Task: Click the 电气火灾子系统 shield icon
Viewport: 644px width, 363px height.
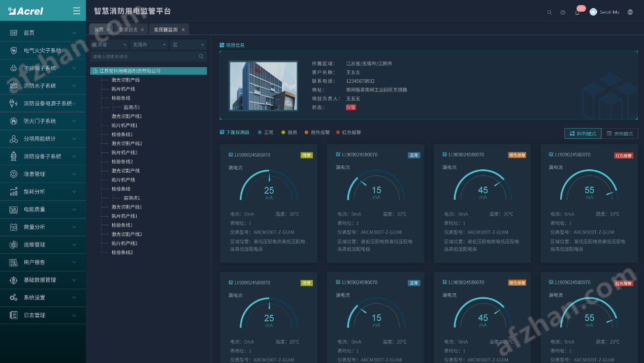Action: click(14, 50)
